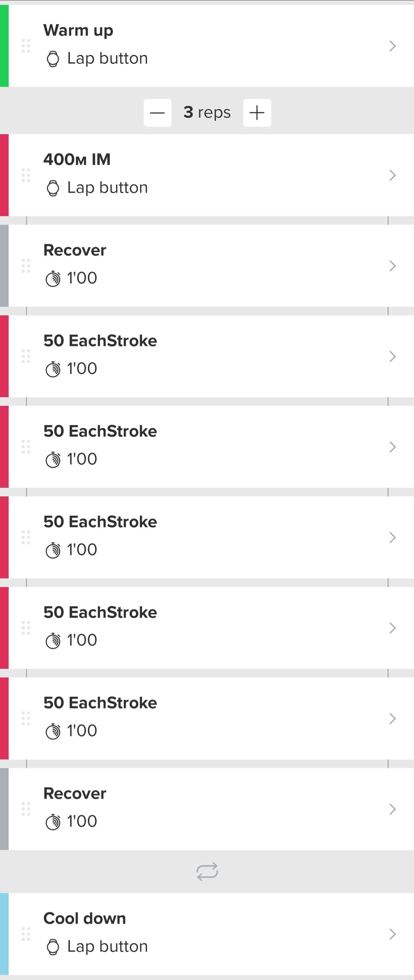
Task: Expand the first Recover step chevron
Action: pos(393,265)
